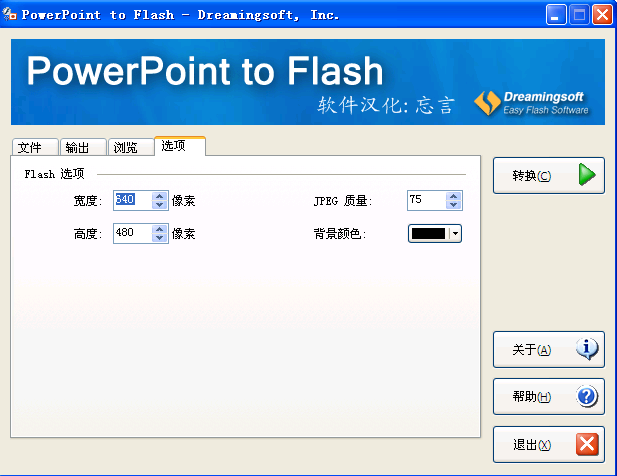Viewport: 617px width, 476px height.
Task: Click the 宽度: label
Action: 88,201
